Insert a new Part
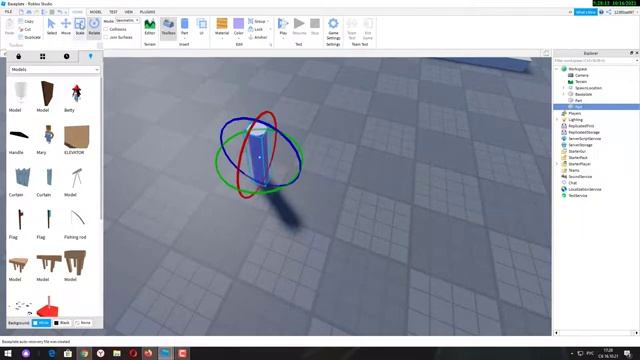This screenshot has height=360, width=640. pyautogui.click(x=184, y=27)
